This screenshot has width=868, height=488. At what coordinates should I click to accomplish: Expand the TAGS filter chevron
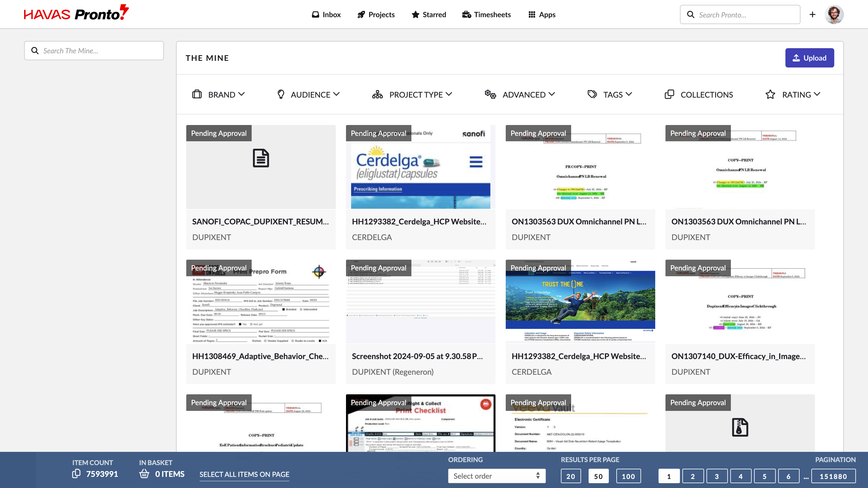point(629,94)
